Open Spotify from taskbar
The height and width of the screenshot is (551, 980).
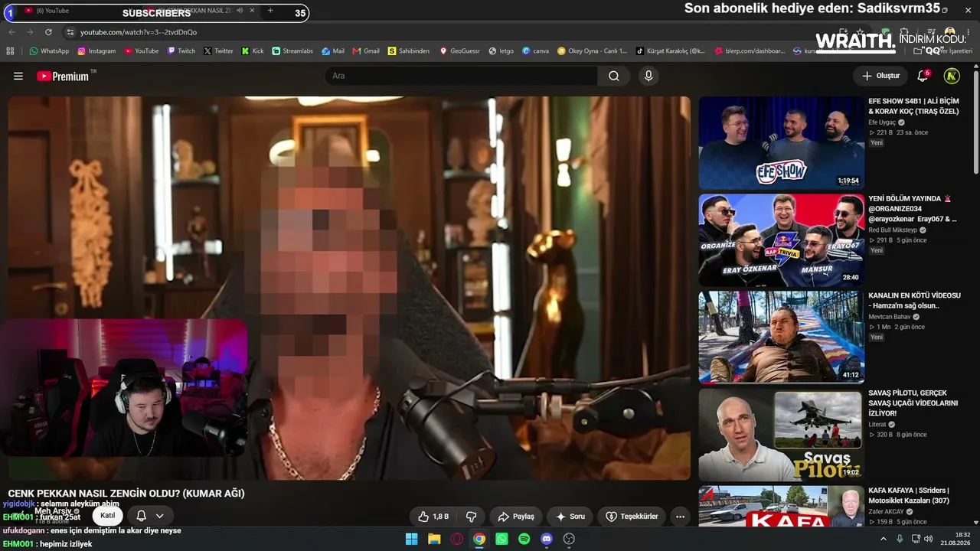pos(524,539)
